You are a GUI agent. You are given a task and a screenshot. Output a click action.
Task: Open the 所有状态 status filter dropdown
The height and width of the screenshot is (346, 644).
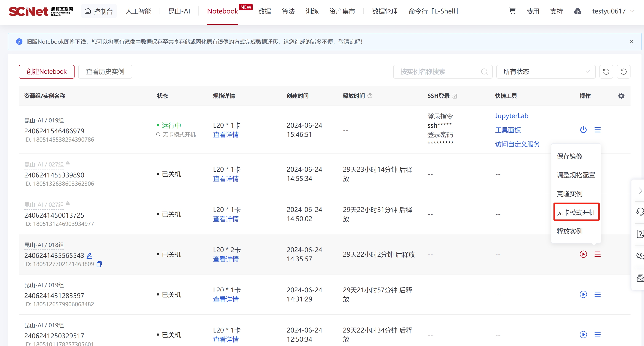(x=545, y=72)
